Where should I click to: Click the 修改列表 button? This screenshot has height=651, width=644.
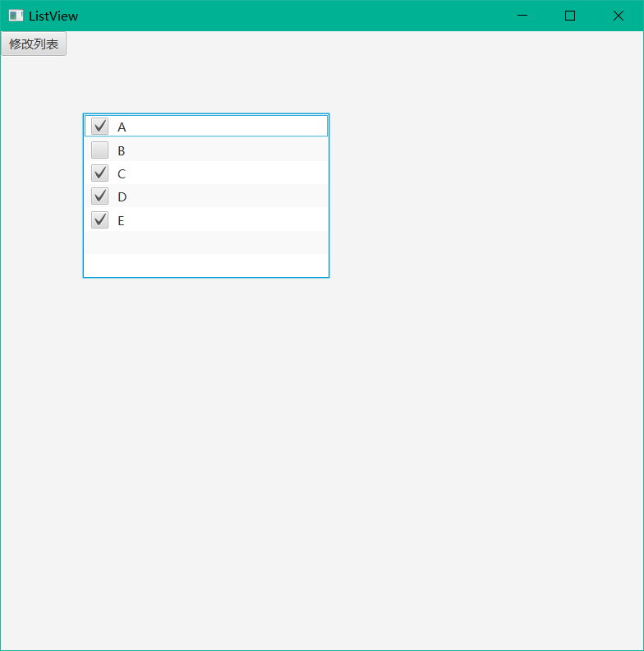click(34, 44)
